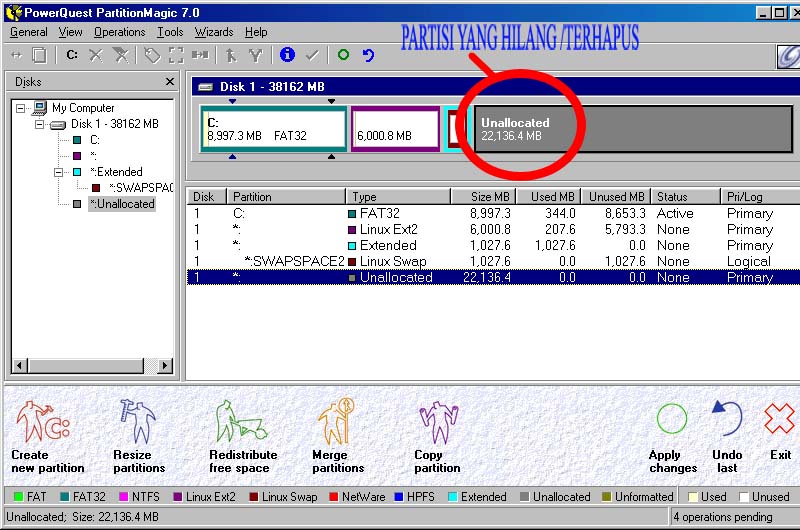Launch the Merge partitions wizard
Viewport: 800px width, 530px height.
tap(338, 437)
